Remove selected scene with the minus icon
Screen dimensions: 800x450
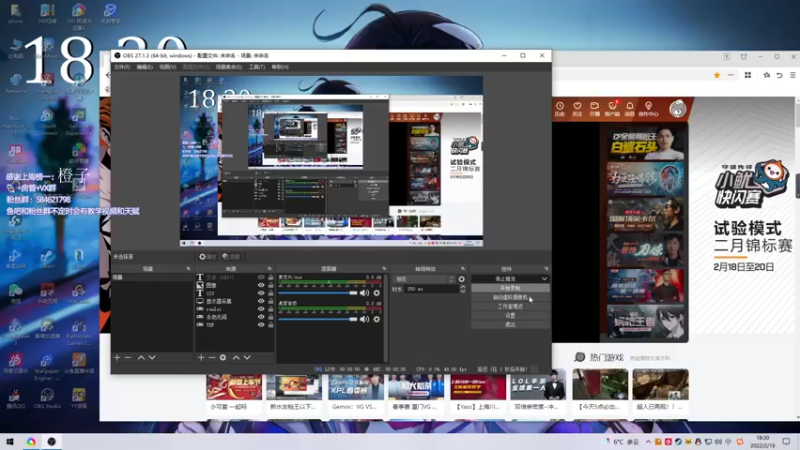pos(128,358)
